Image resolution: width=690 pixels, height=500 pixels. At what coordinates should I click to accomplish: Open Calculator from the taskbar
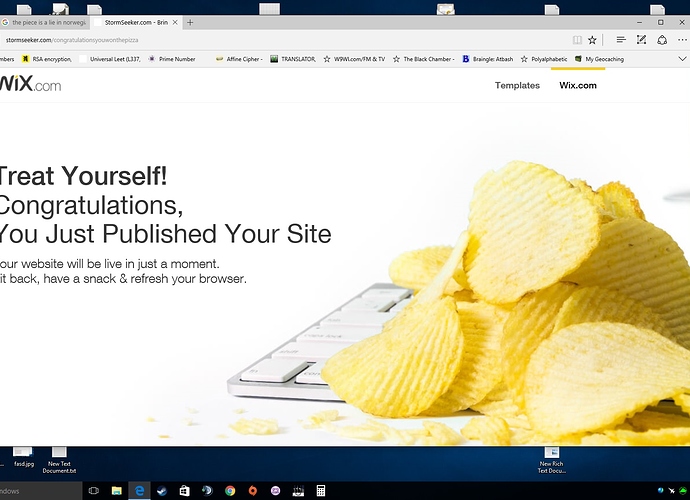coord(321,491)
